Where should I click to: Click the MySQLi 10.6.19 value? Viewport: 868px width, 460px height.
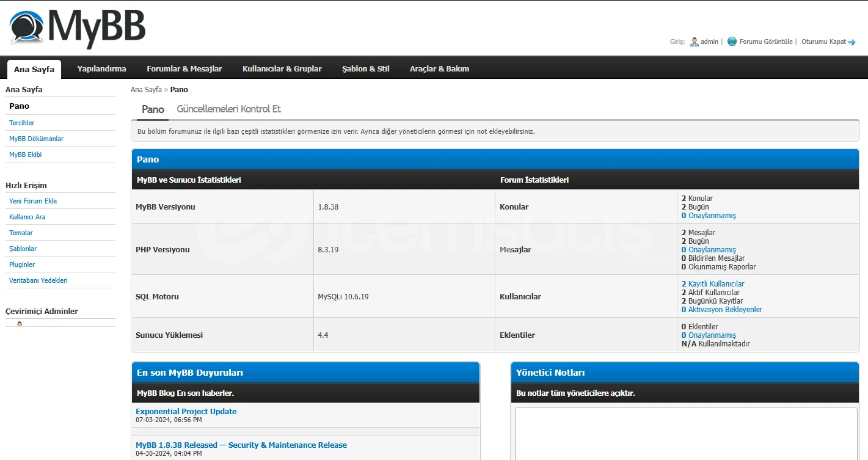pyautogui.click(x=343, y=297)
